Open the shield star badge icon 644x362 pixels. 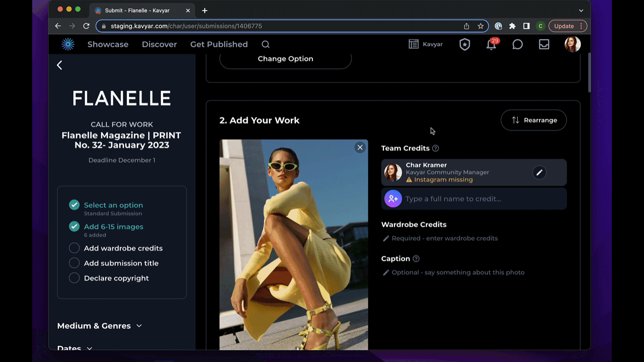[465, 44]
